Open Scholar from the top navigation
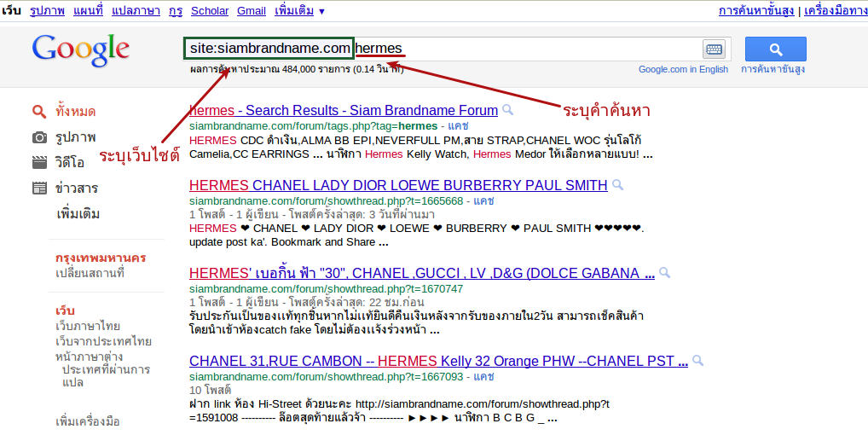 208,11
